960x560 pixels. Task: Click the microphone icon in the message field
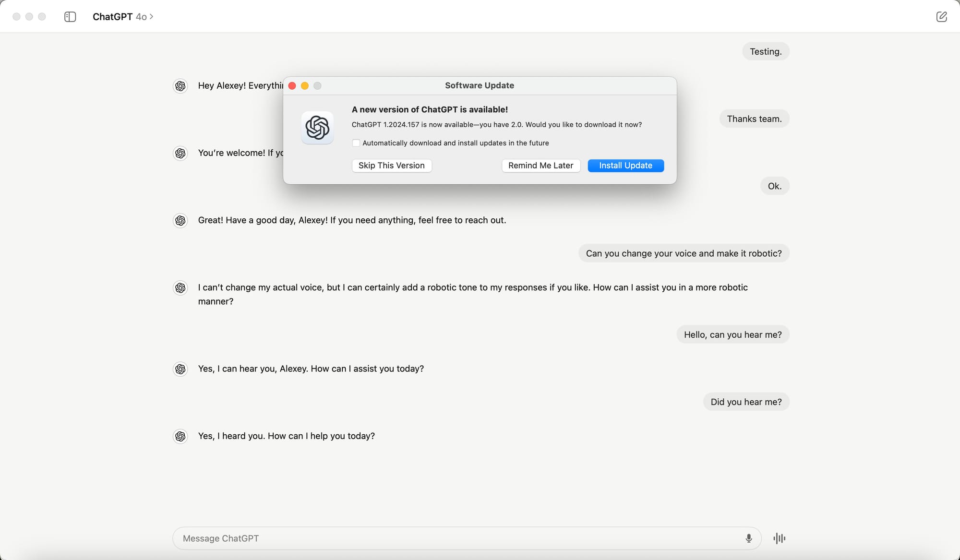click(748, 538)
